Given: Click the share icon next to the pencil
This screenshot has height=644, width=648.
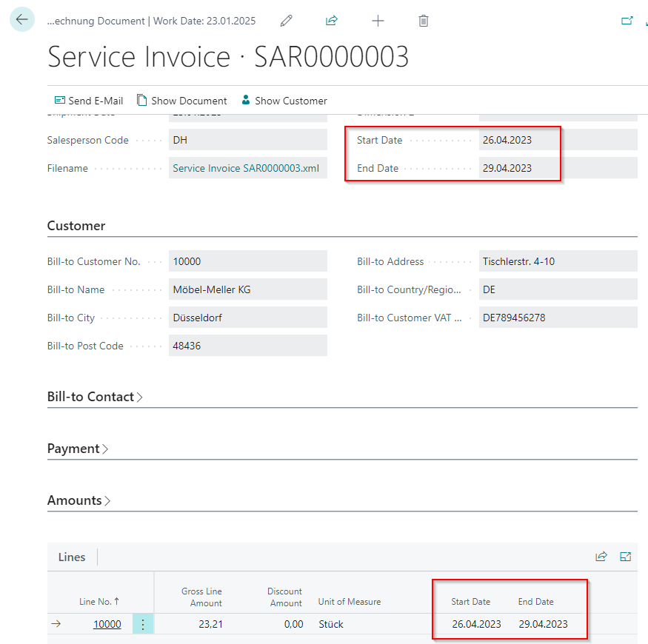Looking at the screenshot, I should [x=332, y=21].
